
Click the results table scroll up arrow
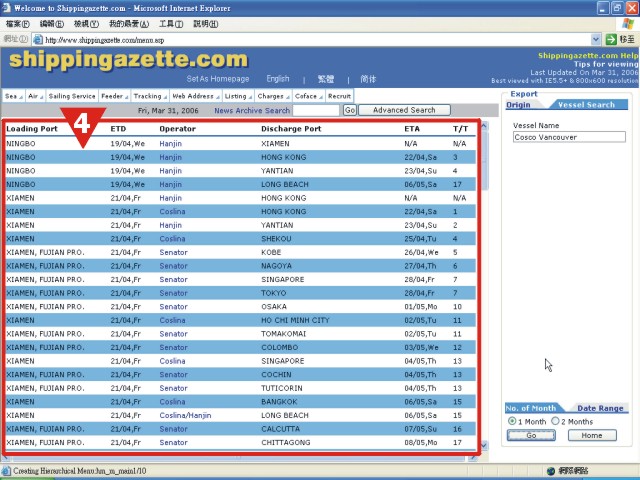pos(484,126)
